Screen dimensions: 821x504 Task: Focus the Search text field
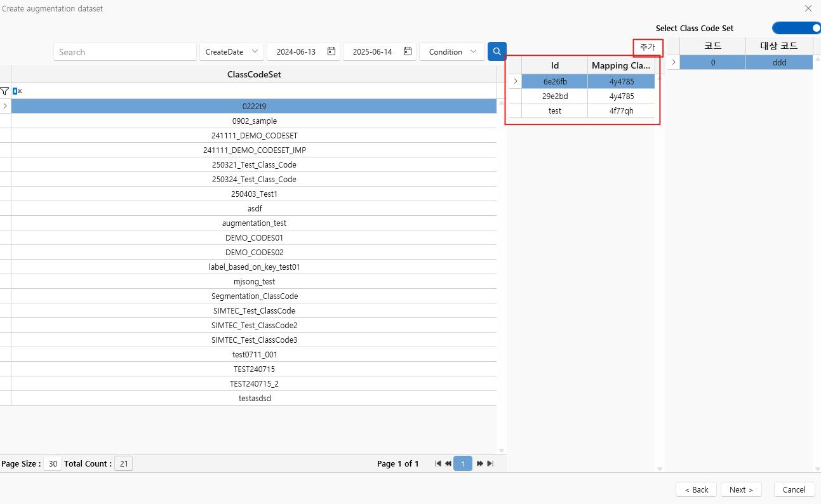coord(125,52)
